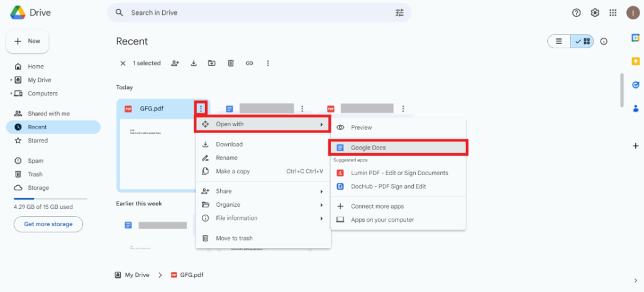Open the Google apps grid

click(x=613, y=13)
